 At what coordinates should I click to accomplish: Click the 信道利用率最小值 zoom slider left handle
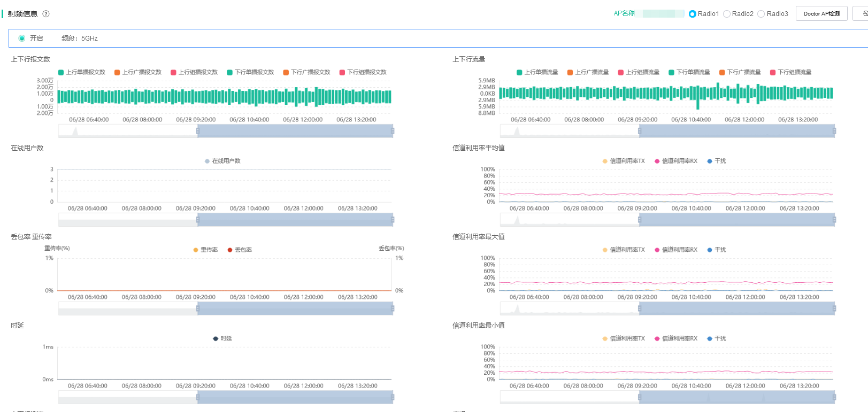640,397
